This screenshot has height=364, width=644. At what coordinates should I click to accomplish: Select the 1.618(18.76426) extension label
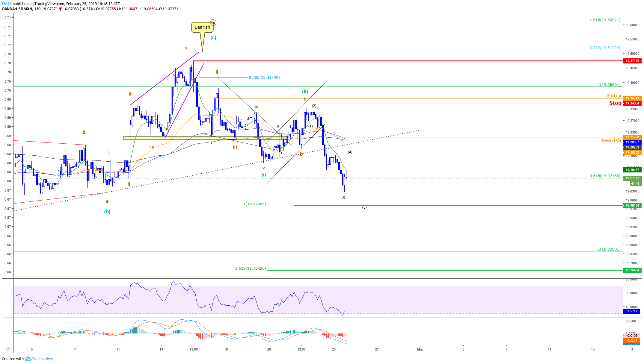point(251,269)
